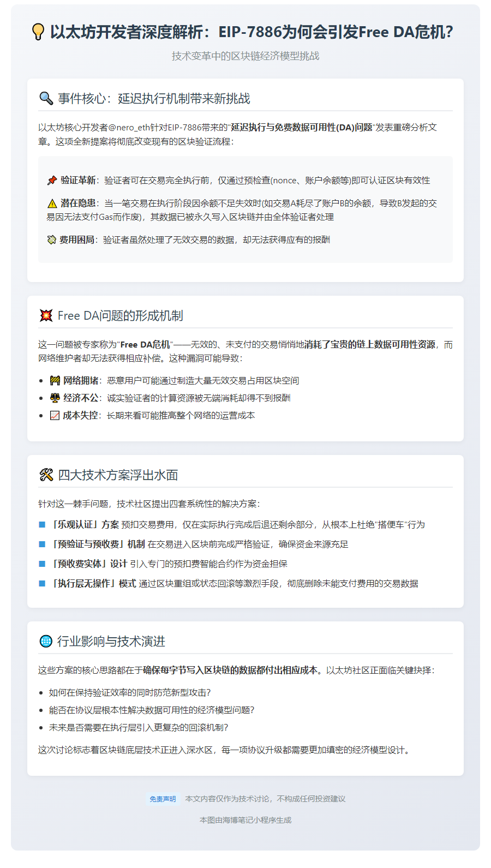Click the bold label 费用困局
Image resolution: width=491 pixels, height=868 pixels.
77,240
